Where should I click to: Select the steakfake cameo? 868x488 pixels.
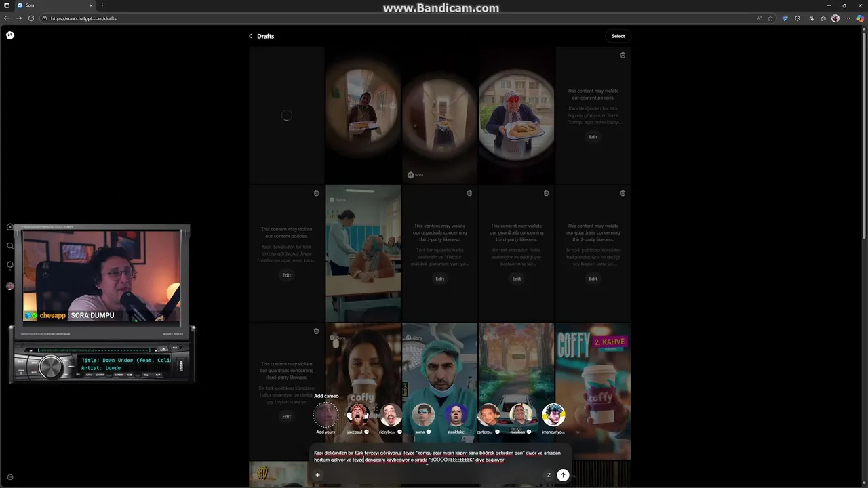[x=456, y=415]
